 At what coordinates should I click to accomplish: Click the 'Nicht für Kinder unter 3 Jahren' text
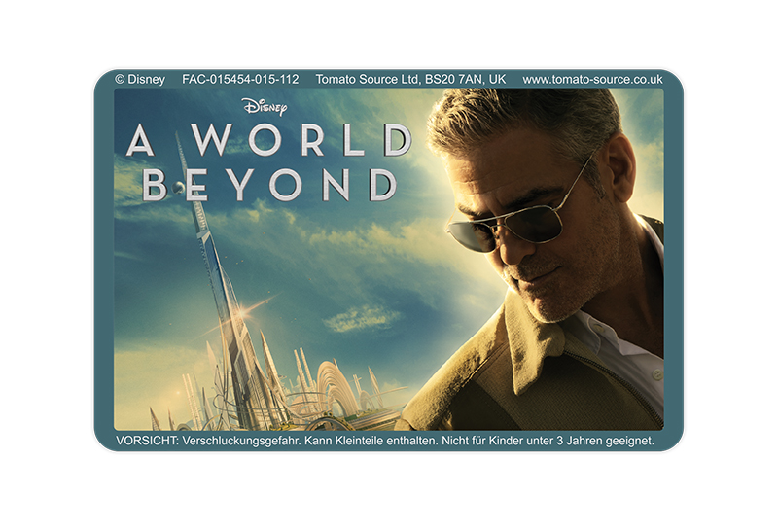(565, 441)
